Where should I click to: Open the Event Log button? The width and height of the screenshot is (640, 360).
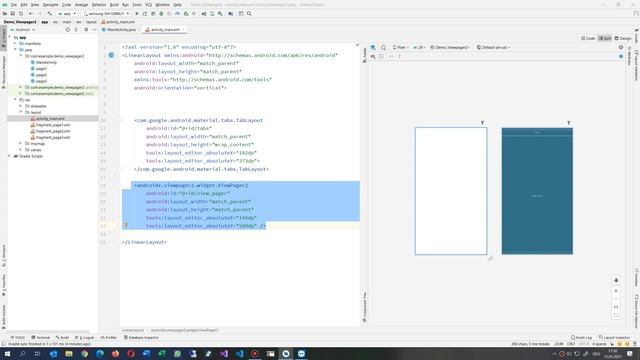point(582,338)
